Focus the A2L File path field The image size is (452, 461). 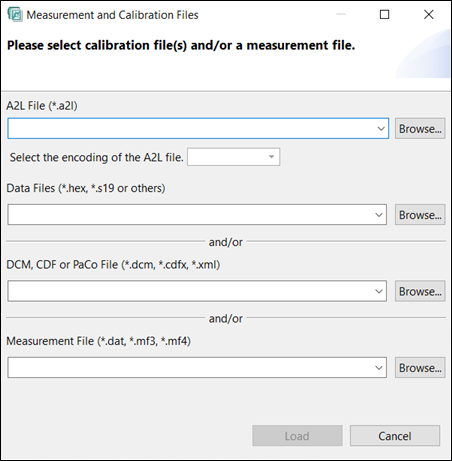click(191, 128)
